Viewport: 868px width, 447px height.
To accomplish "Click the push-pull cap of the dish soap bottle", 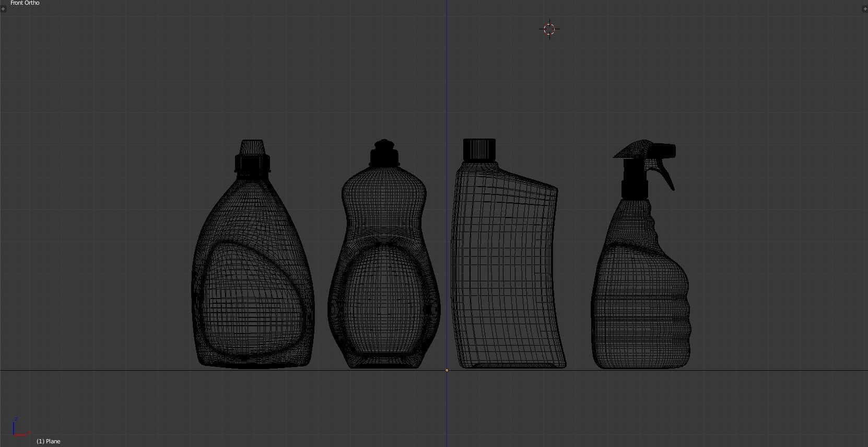I will coord(385,153).
